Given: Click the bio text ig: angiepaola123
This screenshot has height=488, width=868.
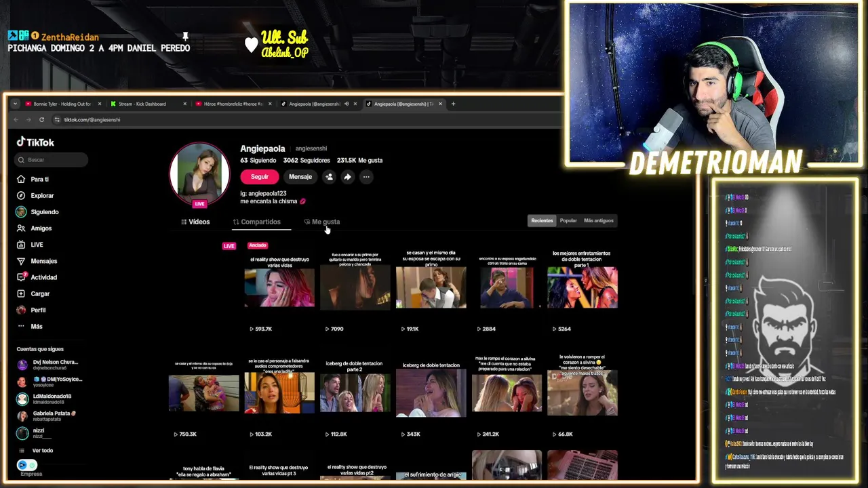Looking at the screenshot, I should 262,193.
